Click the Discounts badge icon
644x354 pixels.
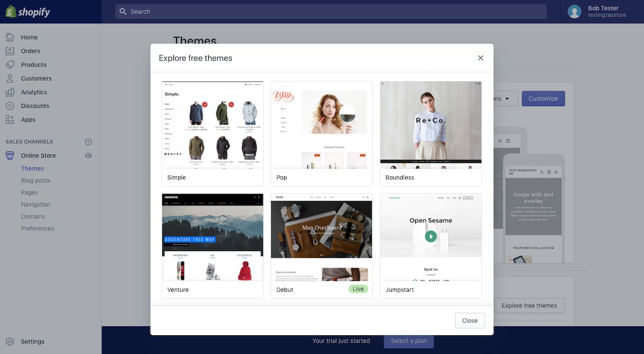click(10, 106)
